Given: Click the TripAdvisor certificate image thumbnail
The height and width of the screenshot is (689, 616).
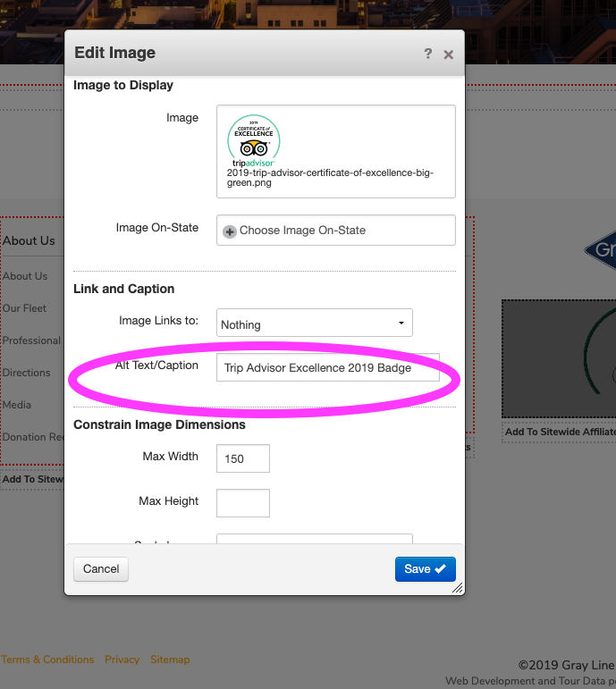Looking at the screenshot, I should coord(254,140).
